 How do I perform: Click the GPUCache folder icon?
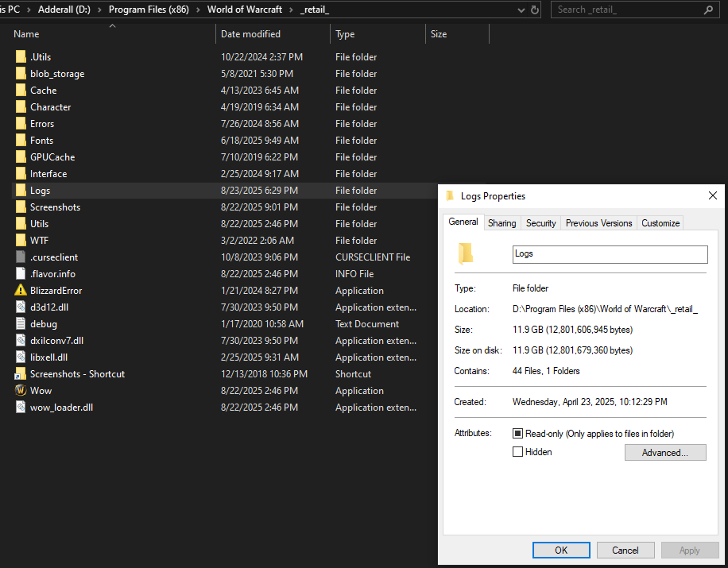21,156
